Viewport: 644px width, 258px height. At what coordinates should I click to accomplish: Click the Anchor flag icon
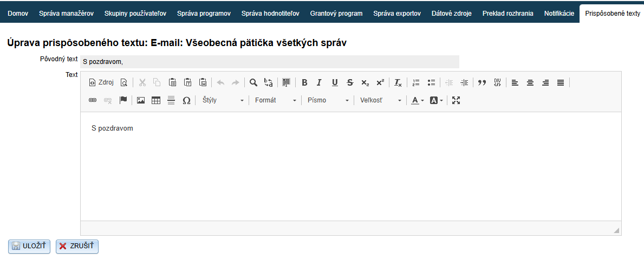click(123, 100)
